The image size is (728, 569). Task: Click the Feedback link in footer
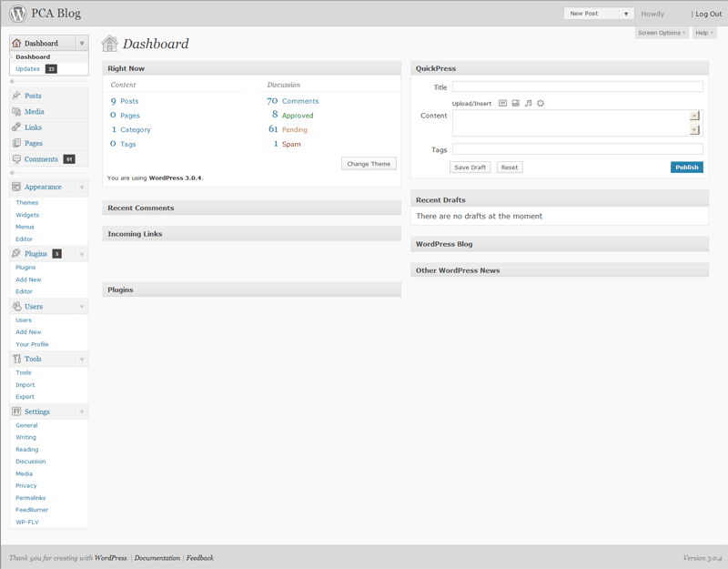[200, 558]
